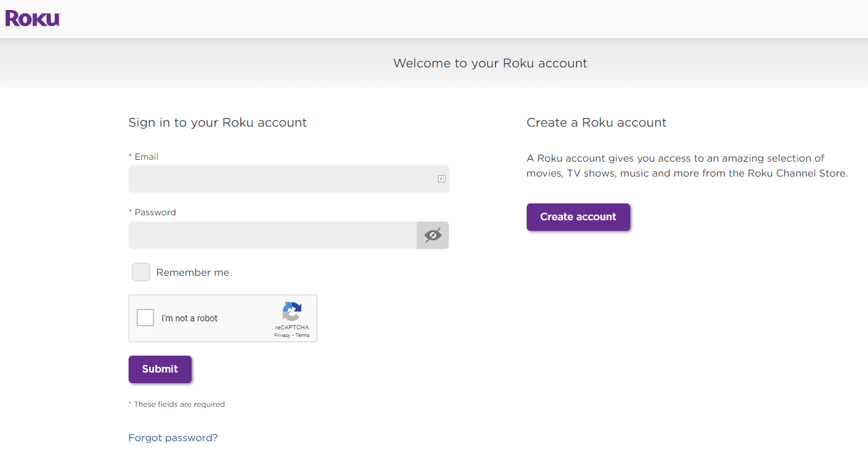Image resolution: width=868 pixels, height=453 pixels.
Task: Submit the sign-in form
Action: point(160,369)
